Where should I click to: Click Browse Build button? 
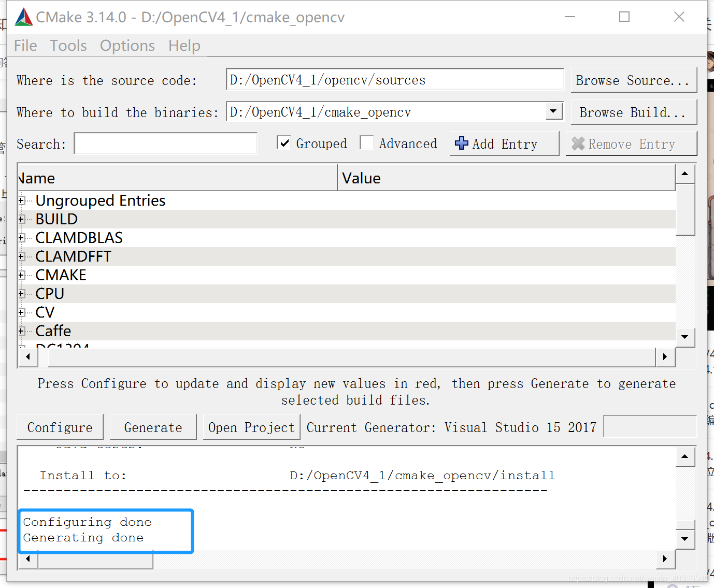634,112
